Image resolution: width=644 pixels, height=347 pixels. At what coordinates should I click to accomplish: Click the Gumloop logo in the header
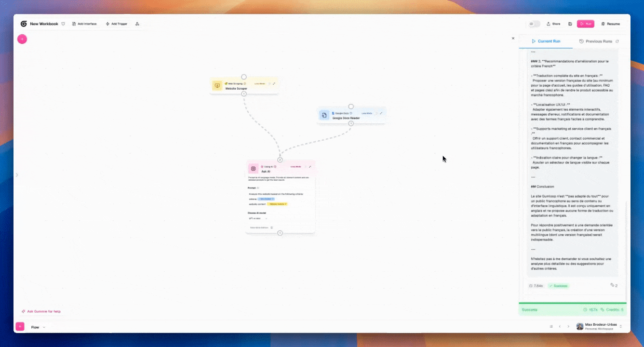click(x=24, y=24)
